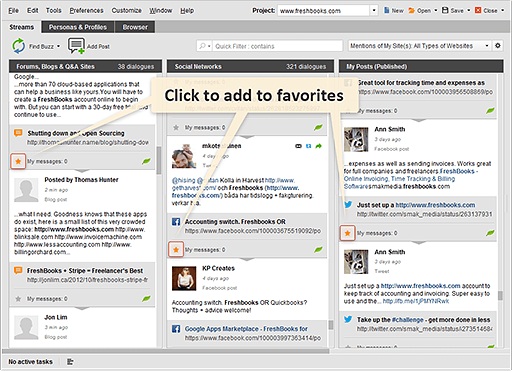The image size is (512, 372).
Task: Expand the Save button's dropdown arrow
Action: (x=468, y=10)
